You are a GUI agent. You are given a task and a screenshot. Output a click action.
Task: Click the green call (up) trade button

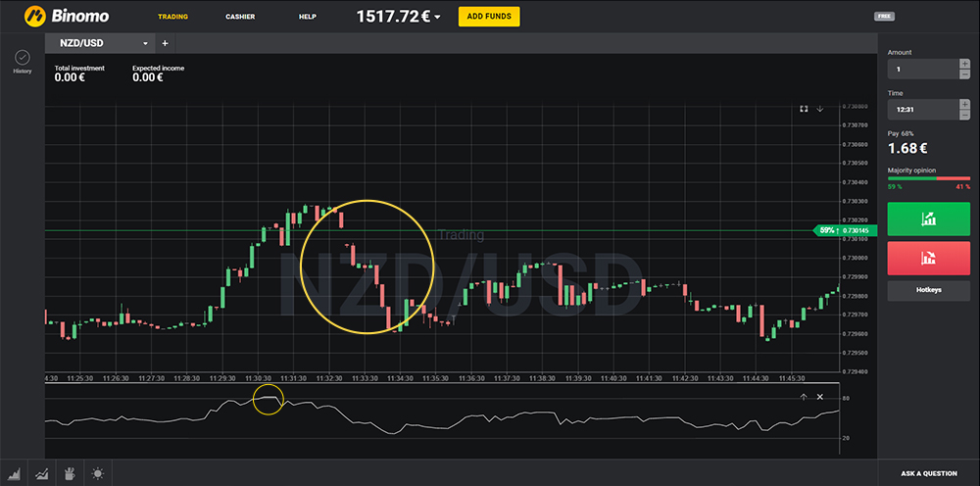[x=927, y=219]
